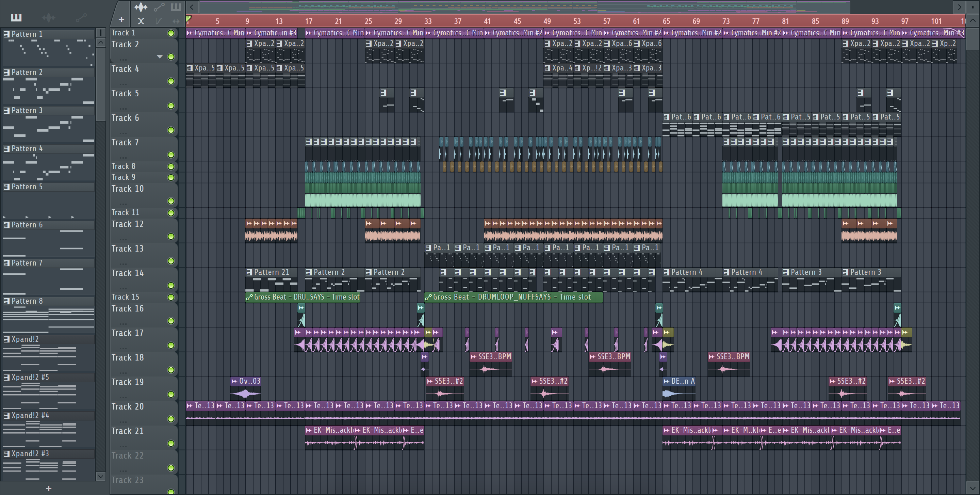Click the left arrow beside playlist overview
This screenshot has height=495, width=980.
[192, 7]
